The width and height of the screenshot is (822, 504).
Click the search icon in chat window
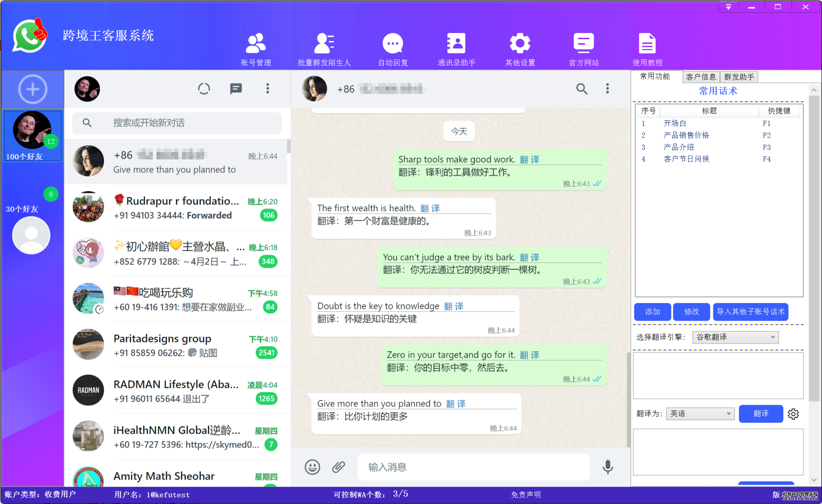(x=581, y=89)
